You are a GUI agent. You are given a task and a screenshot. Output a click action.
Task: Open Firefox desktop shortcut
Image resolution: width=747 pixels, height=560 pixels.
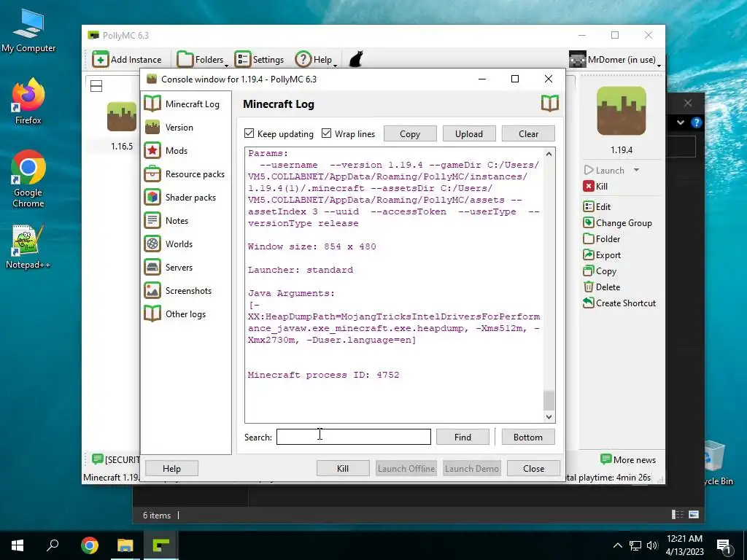(x=28, y=101)
